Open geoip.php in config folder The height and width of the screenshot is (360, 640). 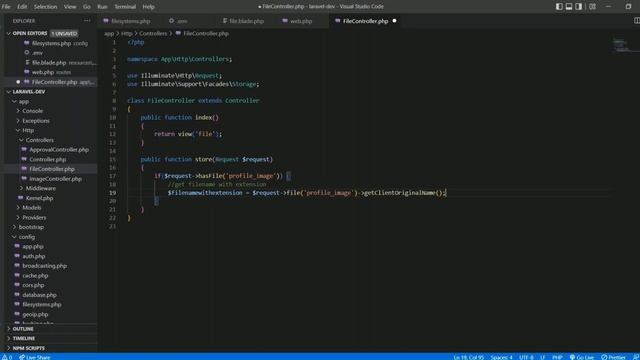click(x=35, y=314)
